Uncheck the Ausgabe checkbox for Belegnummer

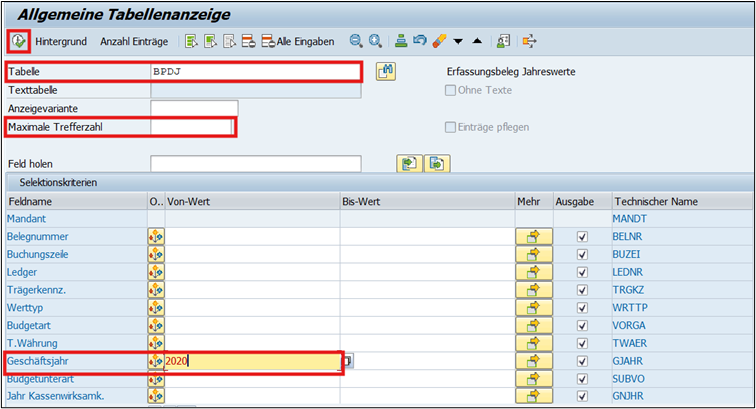pos(582,237)
